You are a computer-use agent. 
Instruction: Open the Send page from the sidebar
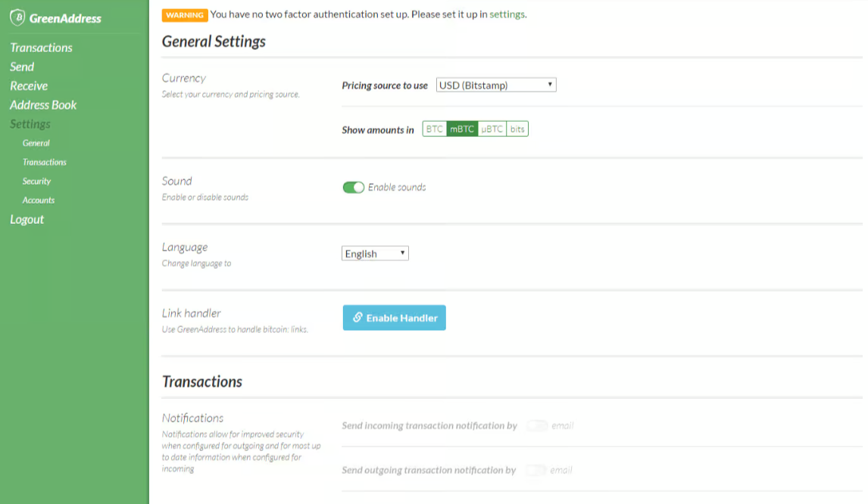click(22, 67)
